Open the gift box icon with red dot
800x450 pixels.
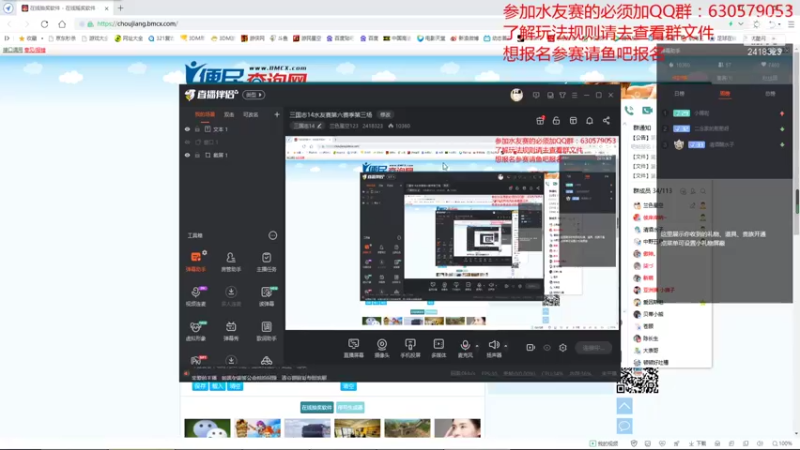540,120
